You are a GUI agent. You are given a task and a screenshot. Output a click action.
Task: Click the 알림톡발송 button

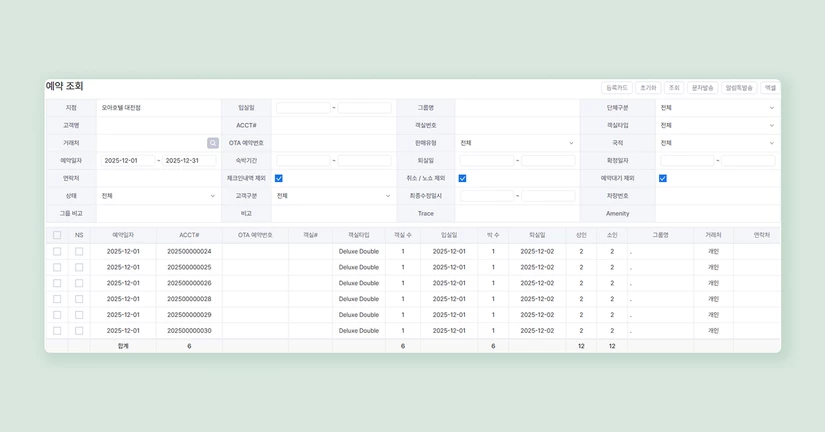pyautogui.click(x=739, y=88)
